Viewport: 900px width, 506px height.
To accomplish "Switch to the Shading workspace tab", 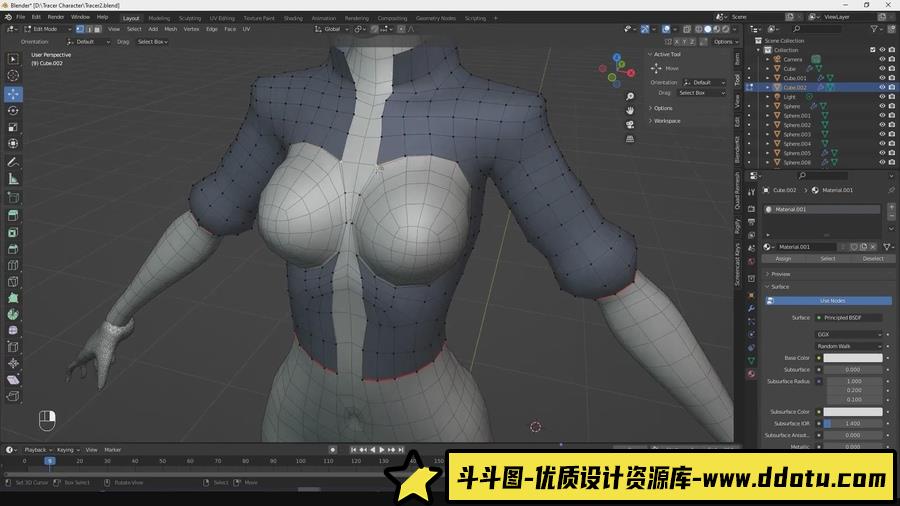I will point(293,18).
